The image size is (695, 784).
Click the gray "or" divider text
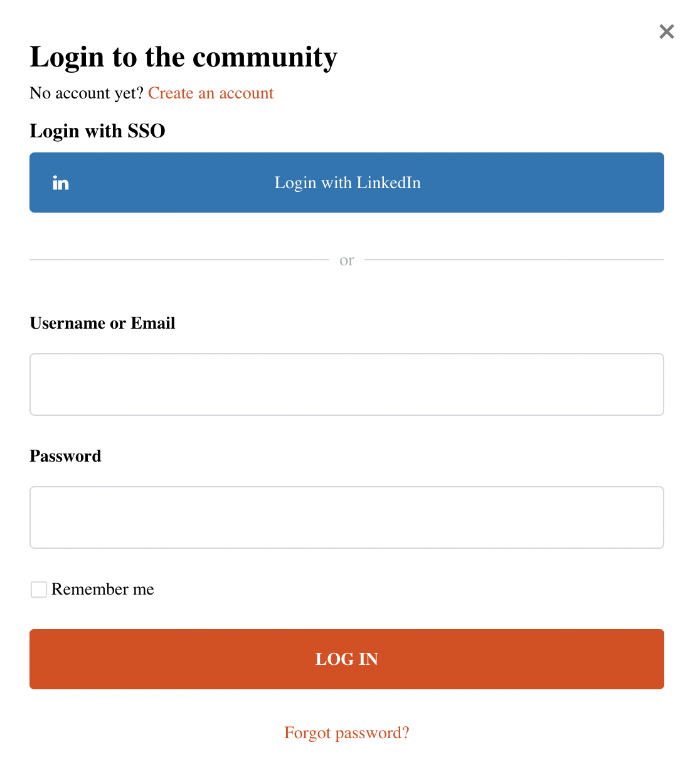[347, 260]
